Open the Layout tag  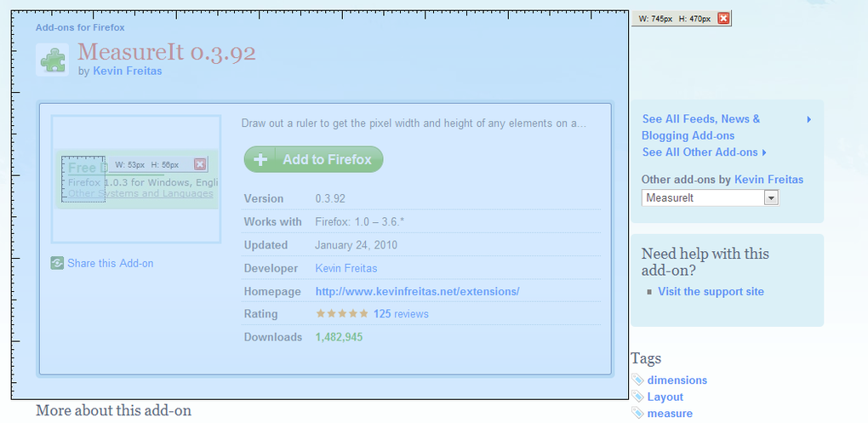coord(665,397)
